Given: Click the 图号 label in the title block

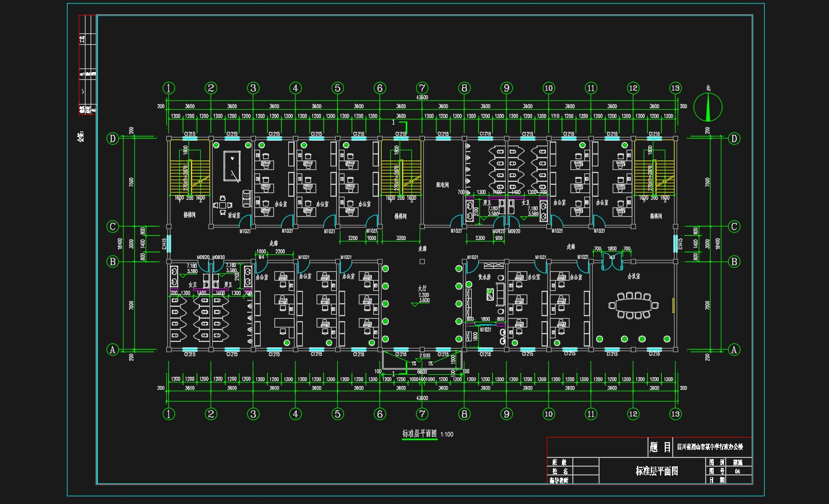Looking at the screenshot, I should (717, 471).
